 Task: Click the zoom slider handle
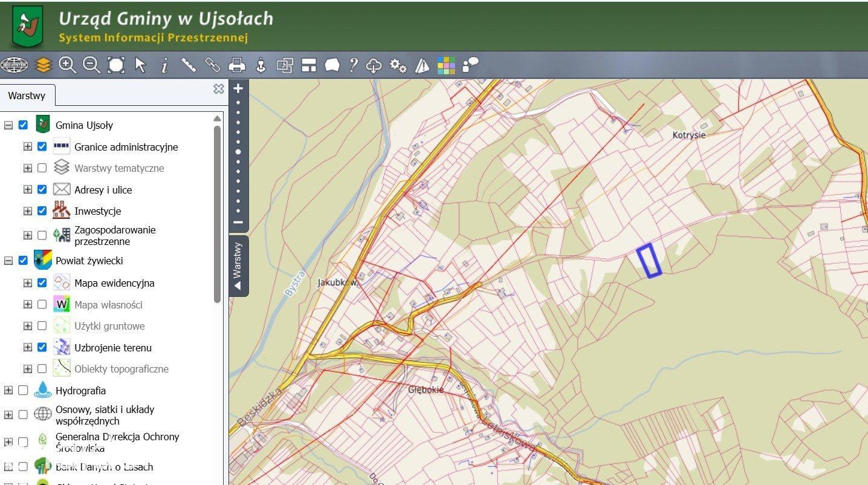click(238, 151)
